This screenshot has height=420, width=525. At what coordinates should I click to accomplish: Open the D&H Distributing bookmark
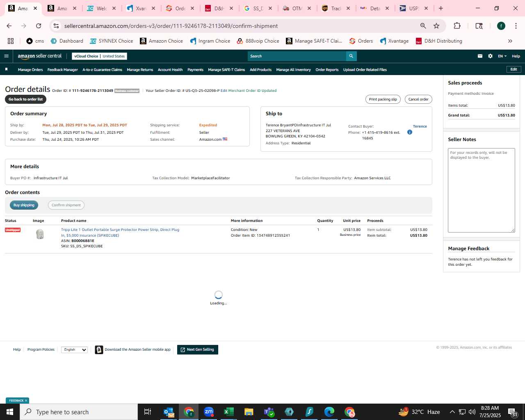click(x=439, y=41)
